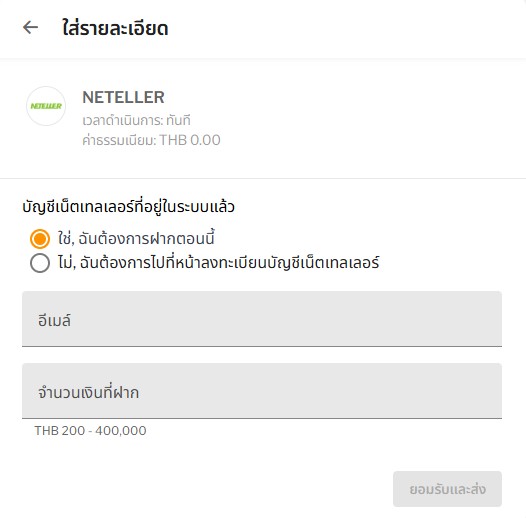Click the NETELLER method info row
526x518 pixels.
click(x=263, y=117)
